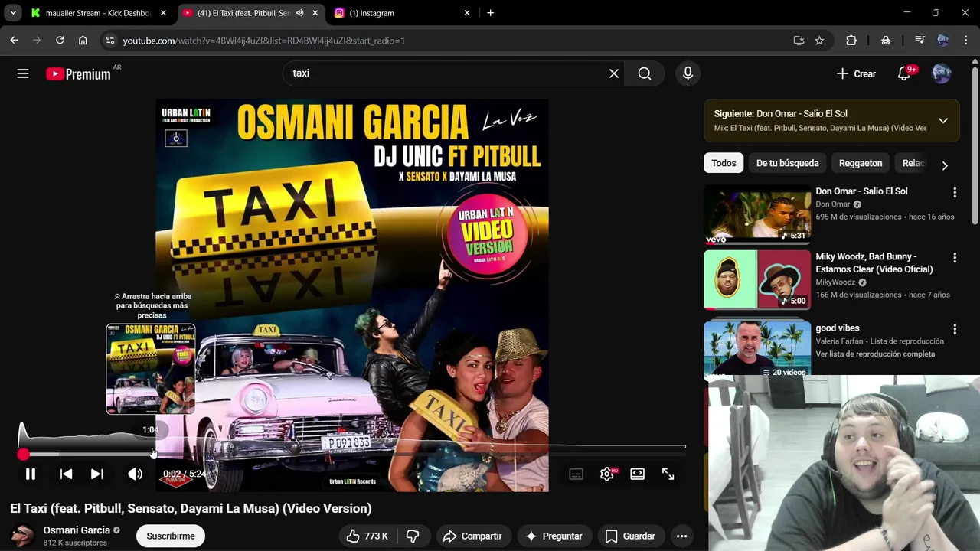This screenshot has width=980, height=551.
Task: Open the account avatar menu
Action: click(x=942, y=73)
